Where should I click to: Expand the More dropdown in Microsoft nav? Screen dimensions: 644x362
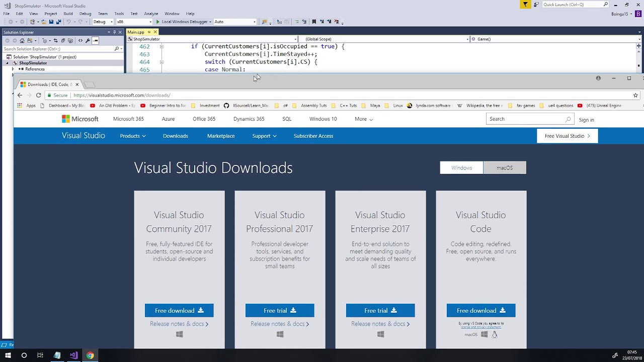coord(364,119)
